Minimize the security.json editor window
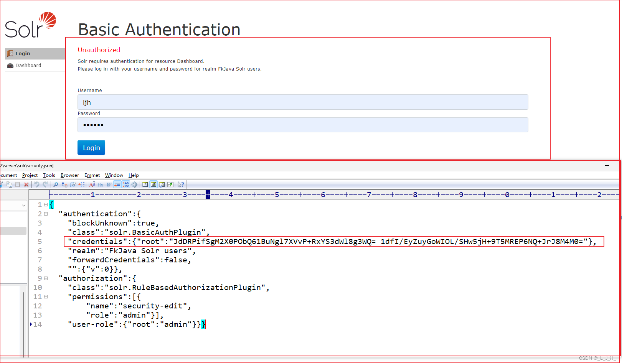The image size is (622, 364). point(607,166)
